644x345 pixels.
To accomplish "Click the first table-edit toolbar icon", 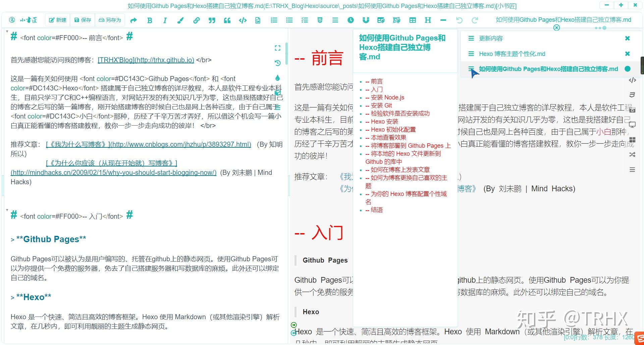I will pos(381,20).
